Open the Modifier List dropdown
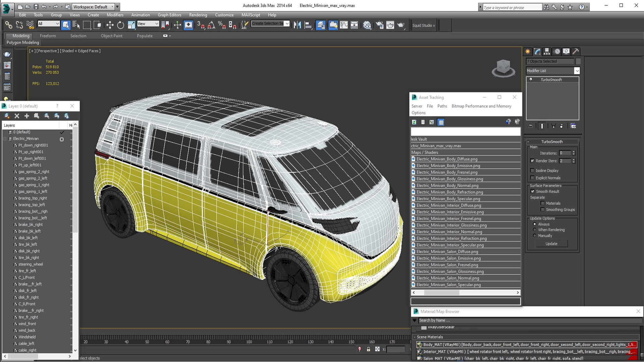The width and height of the screenshot is (644, 362). [x=577, y=71]
